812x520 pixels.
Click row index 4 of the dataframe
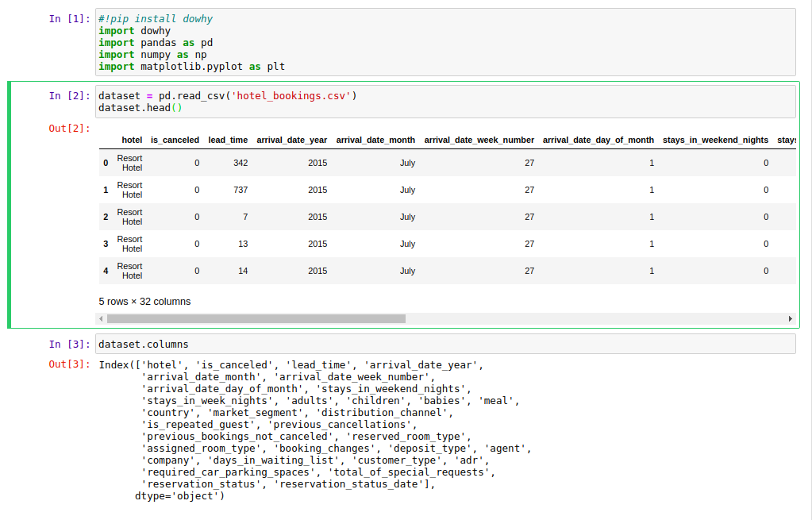[x=106, y=271]
